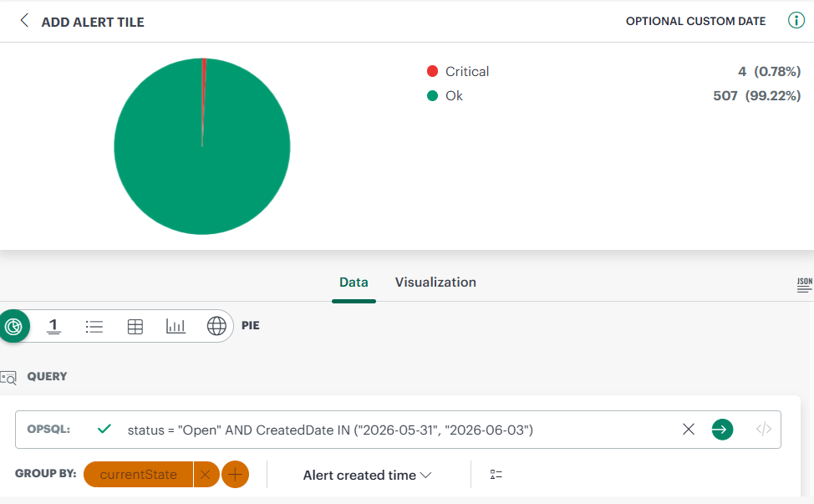Add another group by field
814x504 pixels.
[235, 475]
